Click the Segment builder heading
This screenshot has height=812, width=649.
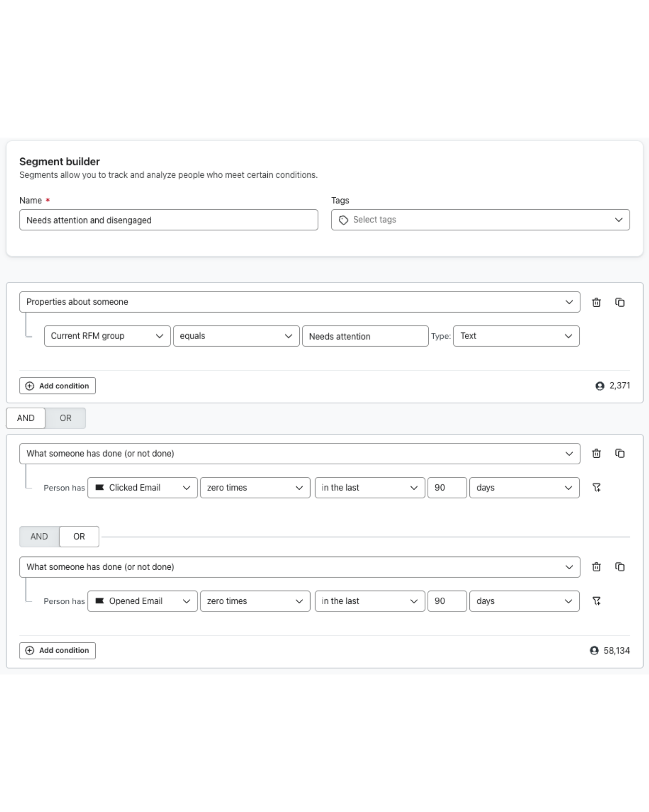[60, 162]
